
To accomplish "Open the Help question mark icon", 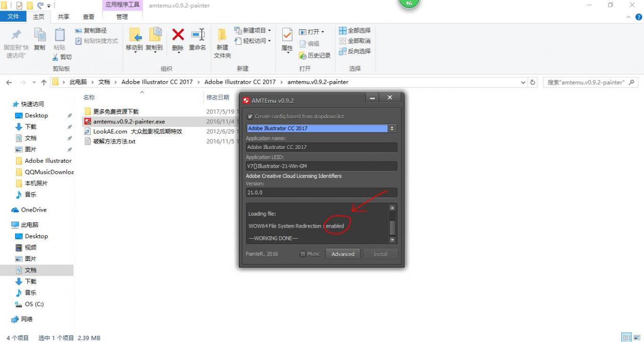I will coord(638,17).
